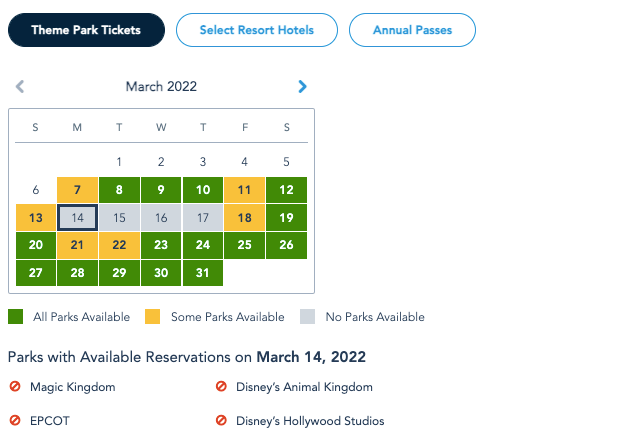This screenshot has height=441, width=618.
Task: Go to next month with right chevron
Action: [302, 87]
